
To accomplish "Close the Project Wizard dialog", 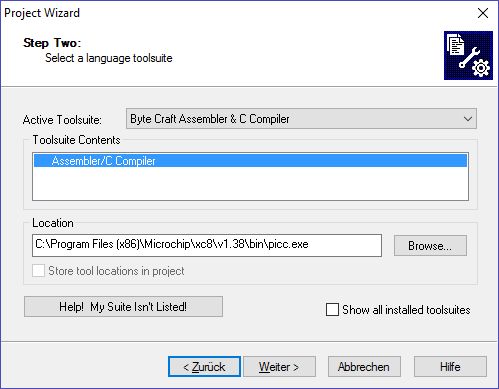I will pyautogui.click(x=483, y=13).
